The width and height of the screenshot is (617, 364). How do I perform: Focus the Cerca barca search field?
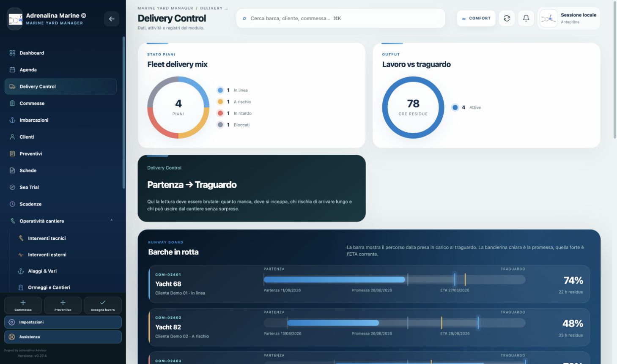coord(341,19)
